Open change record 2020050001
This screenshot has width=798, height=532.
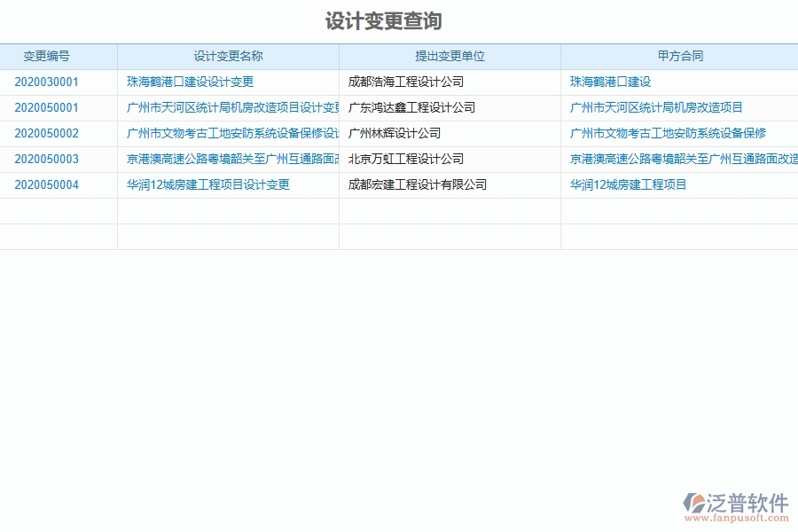pos(47,107)
